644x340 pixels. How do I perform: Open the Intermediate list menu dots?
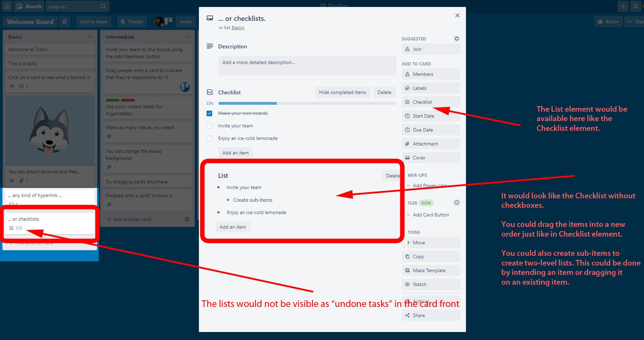pyautogui.click(x=188, y=37)
